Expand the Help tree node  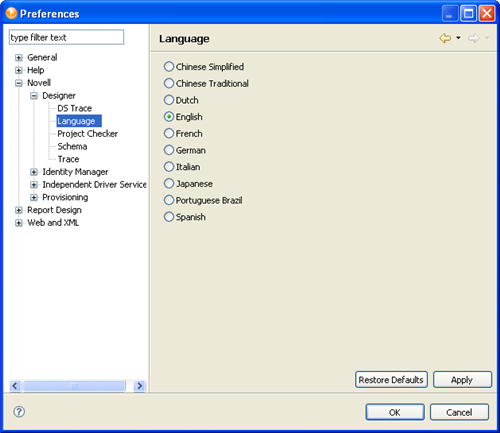pyautogui.click(x=19, y=70)
